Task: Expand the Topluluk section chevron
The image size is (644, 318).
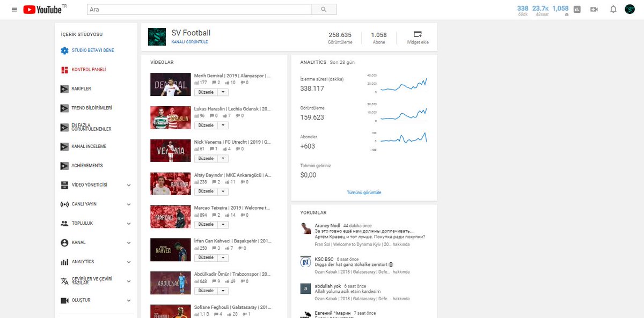Action: tap(129, 223)
